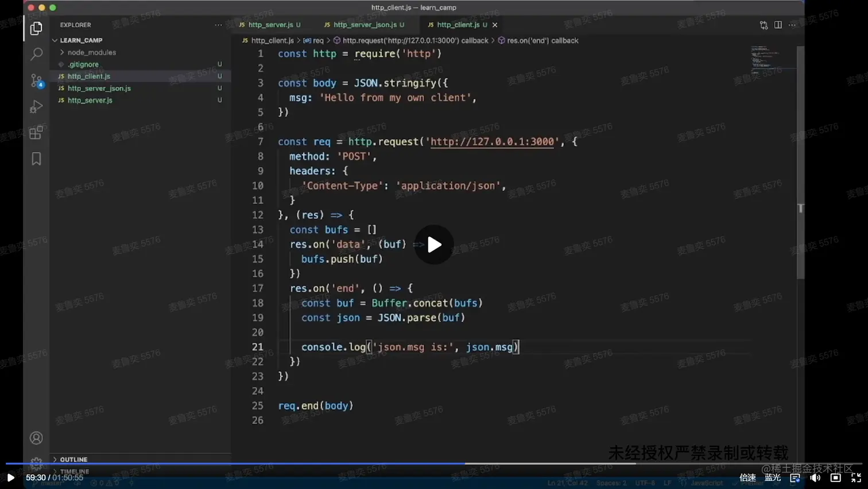
Task: Open the Explorer view in the activity bar
Action: [36, 28]
